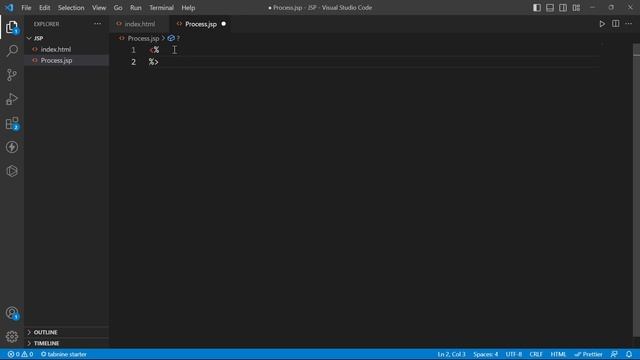640x360 pixels.
Task: Click the index.html file icon in explorer
Action: tap(35, 49)
